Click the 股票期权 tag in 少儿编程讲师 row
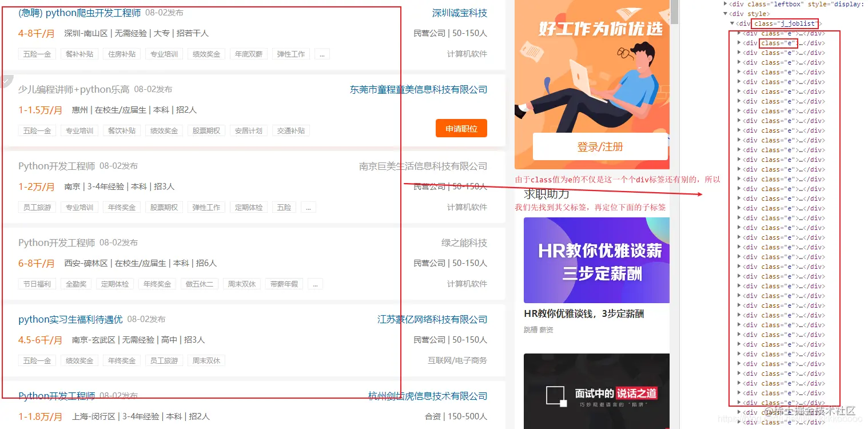Screen dimensions: 868x429 pyautogui.click(x=206, y=131)
